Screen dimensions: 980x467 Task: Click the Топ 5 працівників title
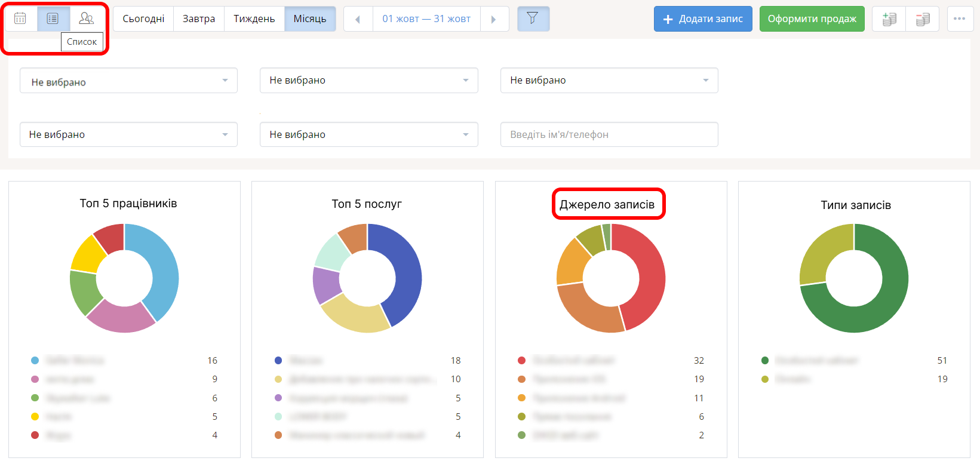coord(128,204)
